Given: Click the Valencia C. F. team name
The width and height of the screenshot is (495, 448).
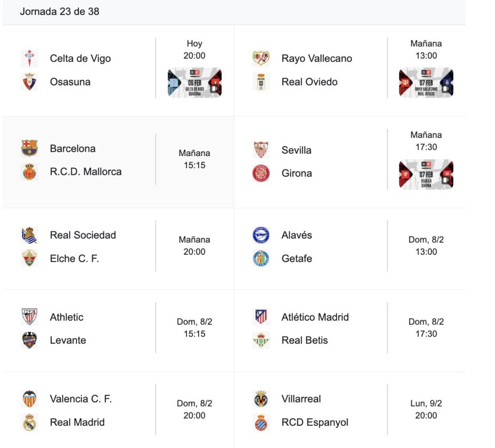Looking at the screenshot, I should tap(81, 399).
